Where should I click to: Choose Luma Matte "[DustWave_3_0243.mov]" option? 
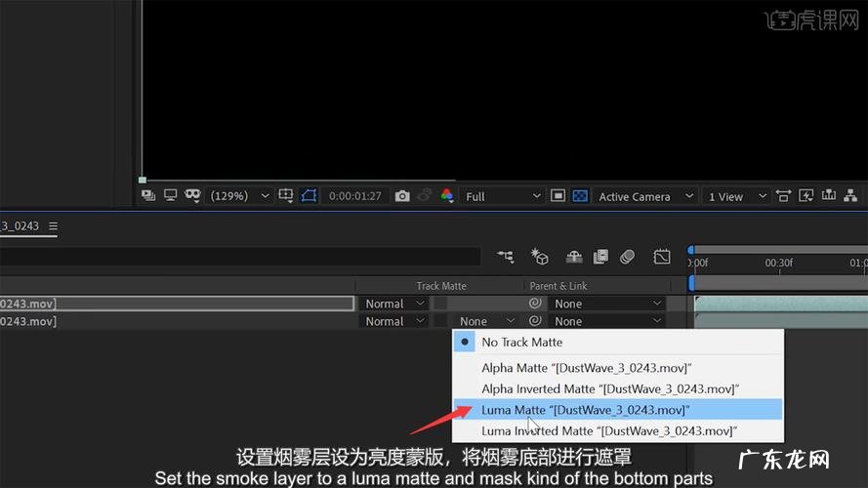(585, 410)
